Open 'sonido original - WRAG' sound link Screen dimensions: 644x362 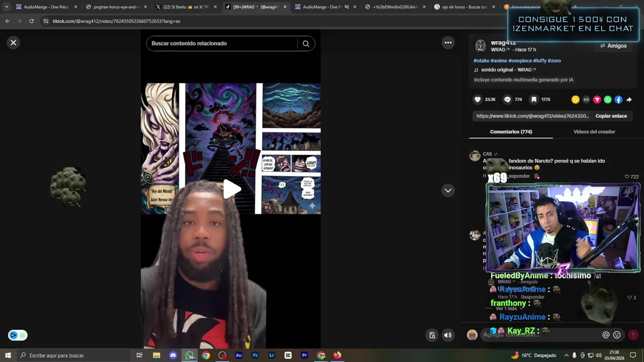506,70
